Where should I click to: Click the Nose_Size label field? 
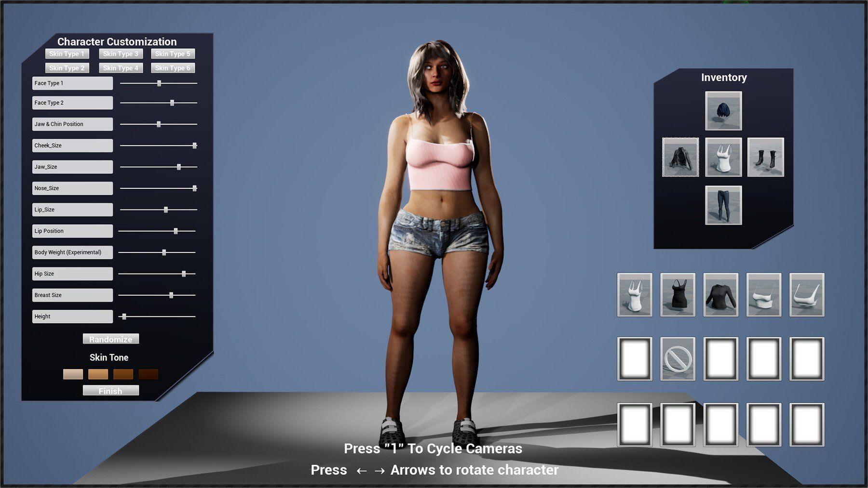click(72, 188)
